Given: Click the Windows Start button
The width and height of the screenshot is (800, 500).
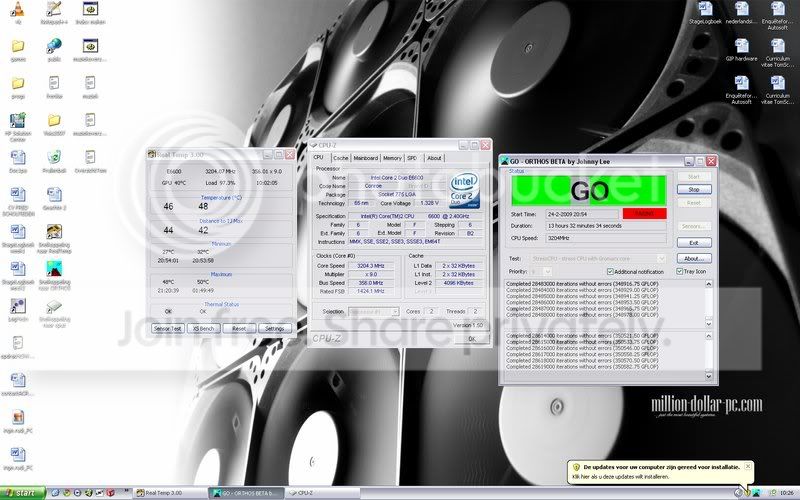Looking at the screenshot, I should (23, 493).
